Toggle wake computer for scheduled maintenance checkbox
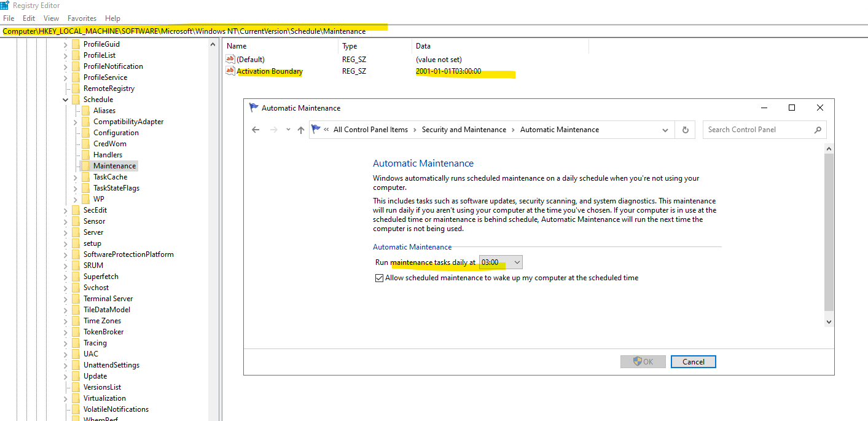 [x=379, y=278]
